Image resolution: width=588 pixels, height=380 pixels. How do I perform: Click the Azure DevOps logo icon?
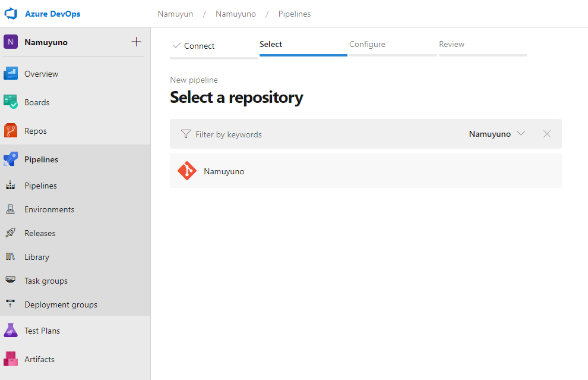[11, 14]
